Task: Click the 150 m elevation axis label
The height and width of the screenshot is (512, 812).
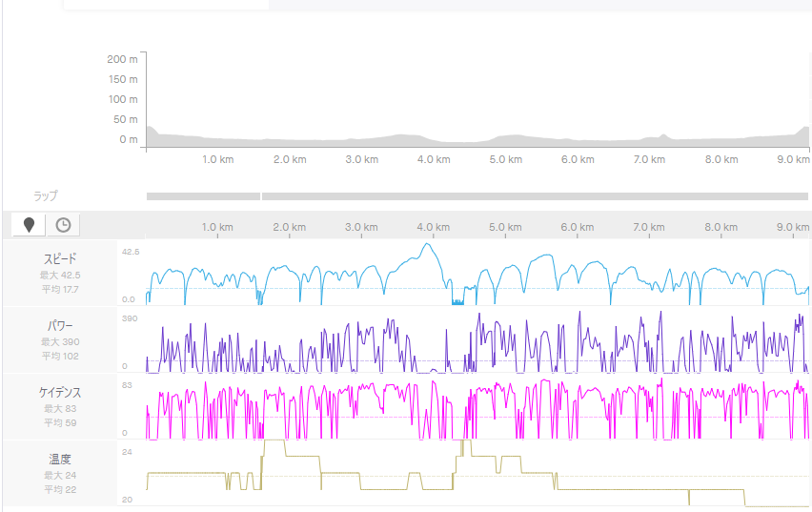Action: (123, 79)
